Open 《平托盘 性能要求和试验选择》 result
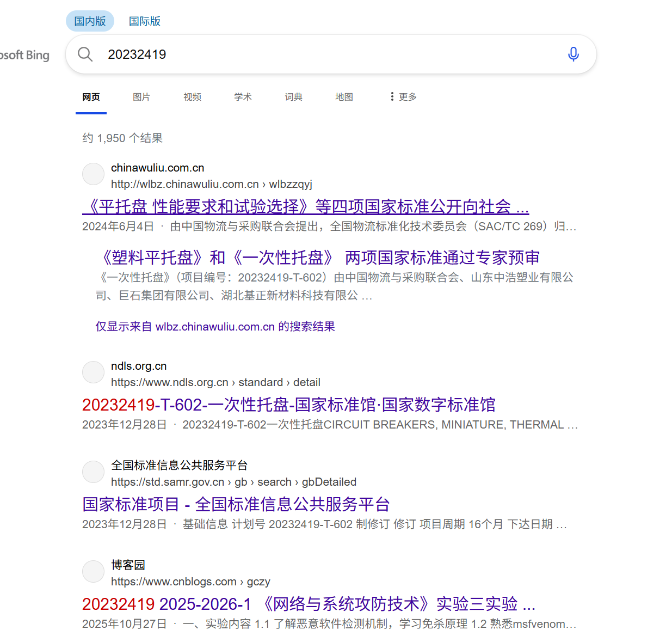This screenshot has height=642, width=672. tap(305, 206)
